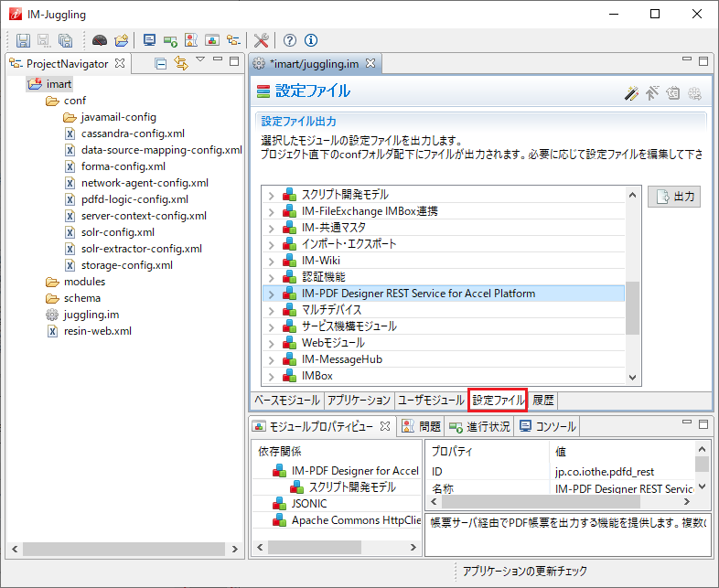This screenshot has width=719, height=588.
Task: Expand the IM-Wiki module row
Action: pyautogui.click(x=271, y=262)
